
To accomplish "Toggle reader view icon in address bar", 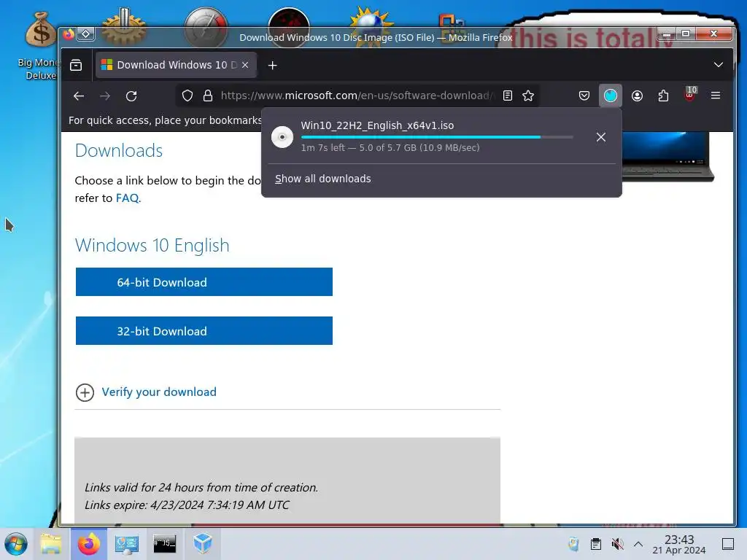I will pyautogui.click(x=508, y=96).
